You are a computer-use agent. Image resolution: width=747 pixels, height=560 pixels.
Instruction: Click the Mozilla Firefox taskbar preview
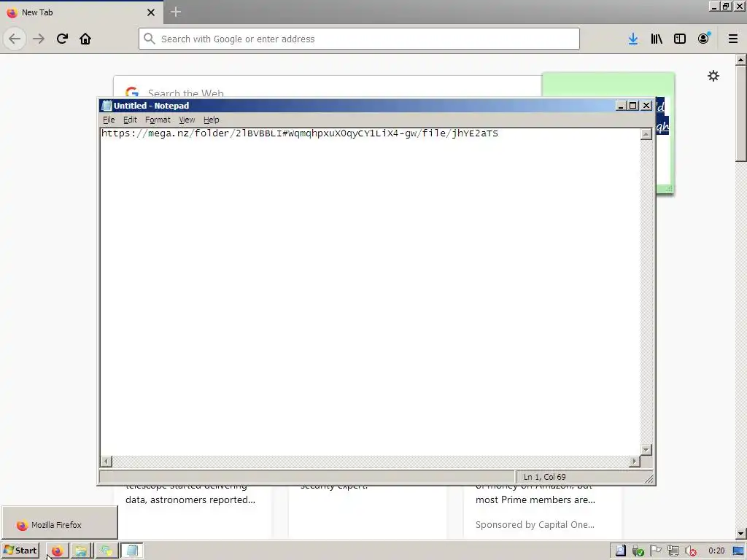coord(59,524)
